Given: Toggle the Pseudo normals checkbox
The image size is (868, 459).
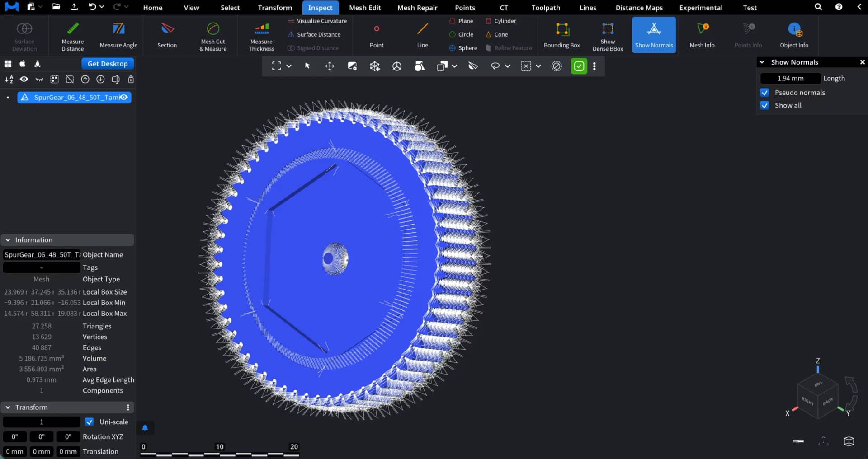Looking at the screenshot, I should click(x=764, y=93).
